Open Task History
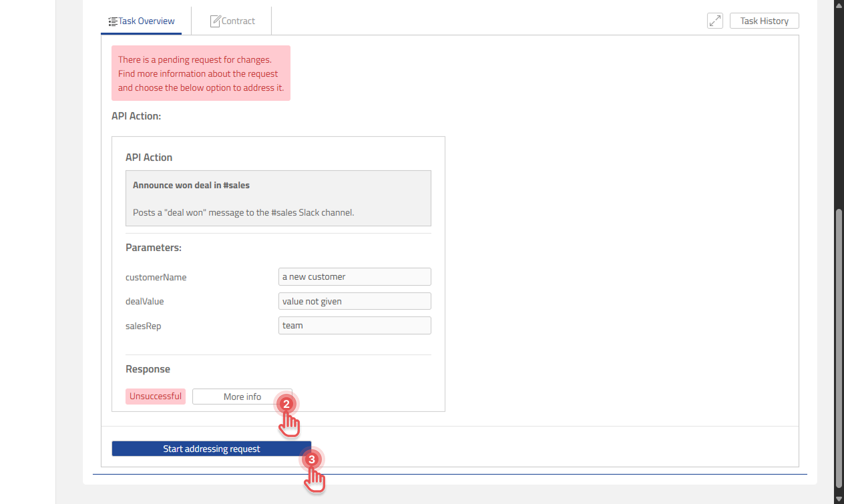This screenshot has width=844, height=504. [765, 21]
